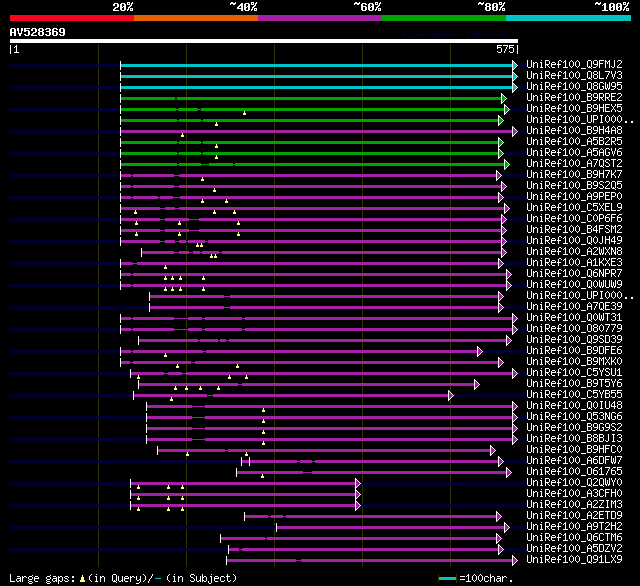
Task: Click the yellow gap marker under the B9H4A8 bar
Action: tap(182, 135)
